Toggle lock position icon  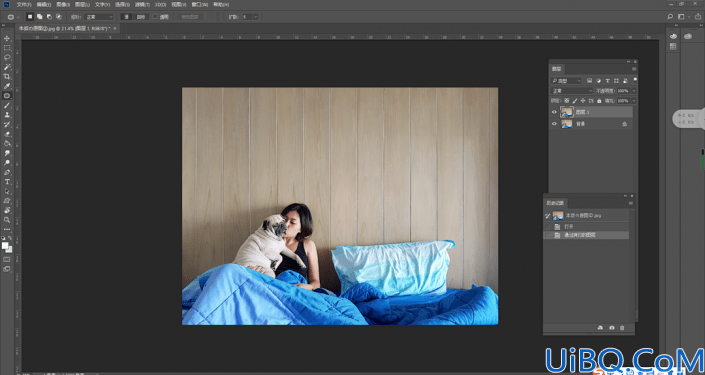583,101
